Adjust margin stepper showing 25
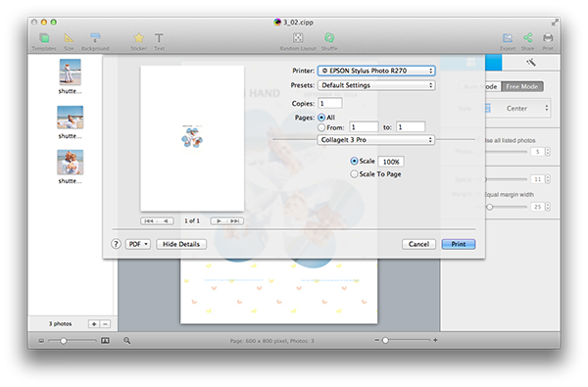This screenshot has width=588, height=387. pyautogui.click(x=548, y=207)
